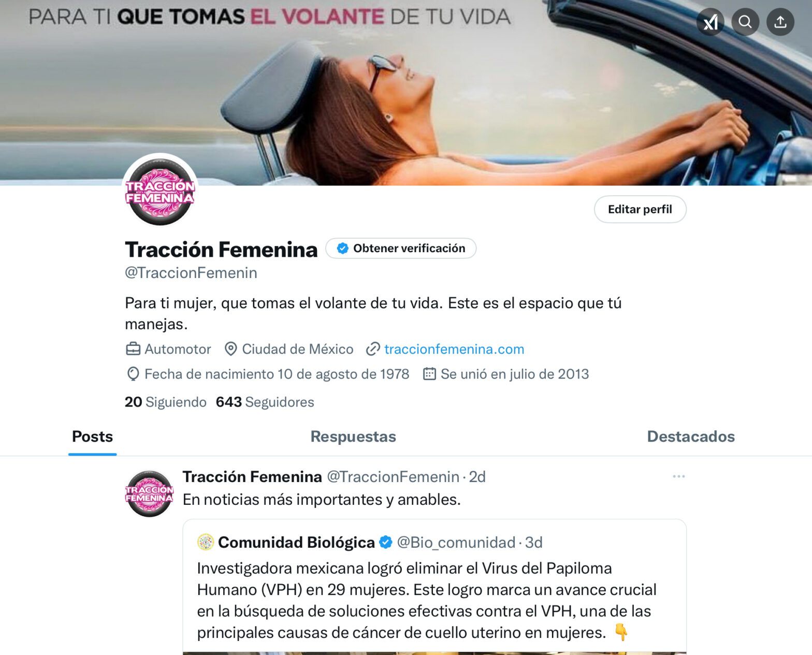Click the Comunidad Biológica avatar icon
Image resolution: width=812 pixels, height=655 pixels.
206,542
